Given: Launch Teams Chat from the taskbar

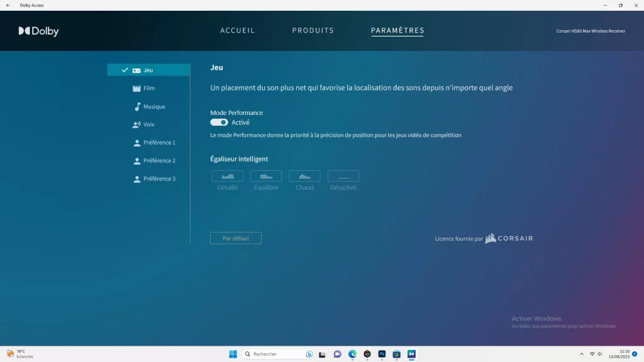Looking at the screenshot, I should [337, 354].
